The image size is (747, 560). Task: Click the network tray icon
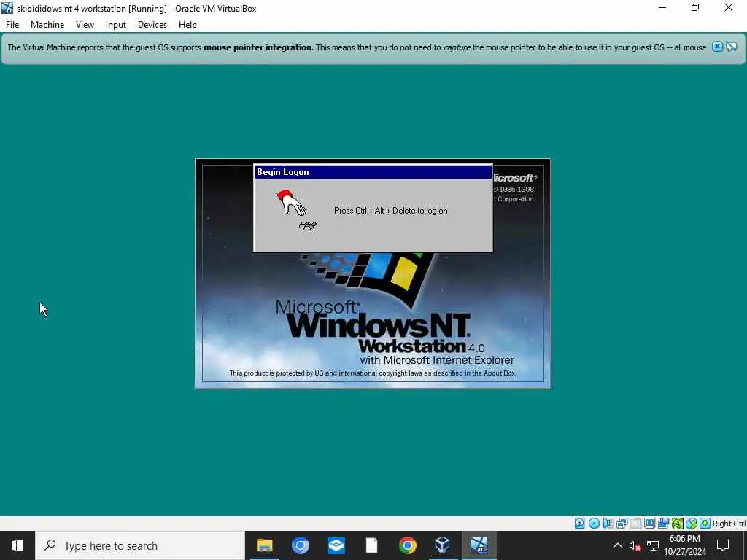(x=653, y=545)
